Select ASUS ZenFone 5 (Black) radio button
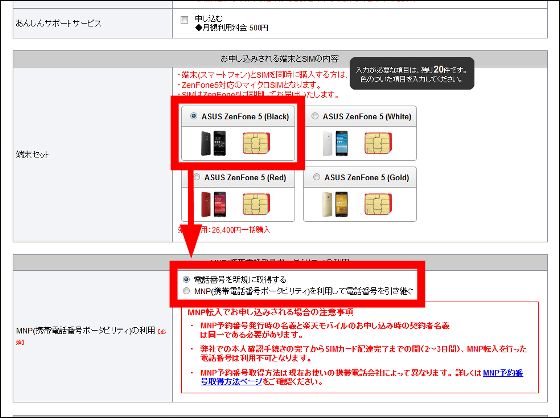This screenshot has width=560, height=418. pos(193,116)
